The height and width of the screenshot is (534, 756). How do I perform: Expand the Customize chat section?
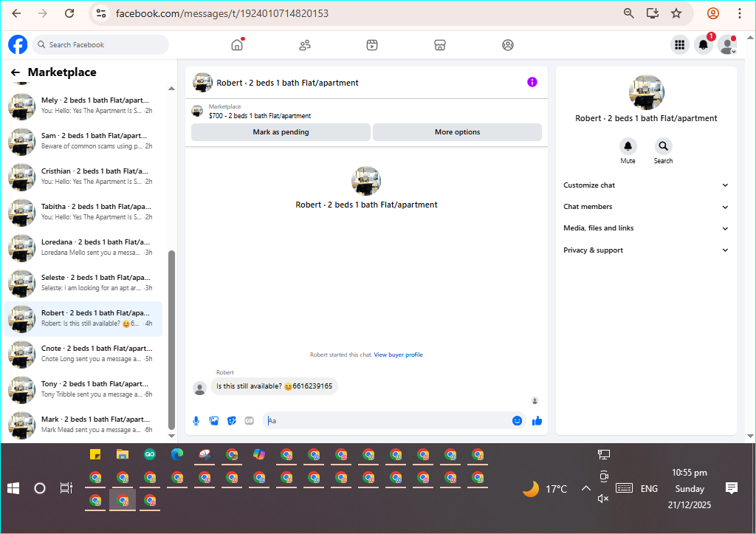click(x=646, y=185)
